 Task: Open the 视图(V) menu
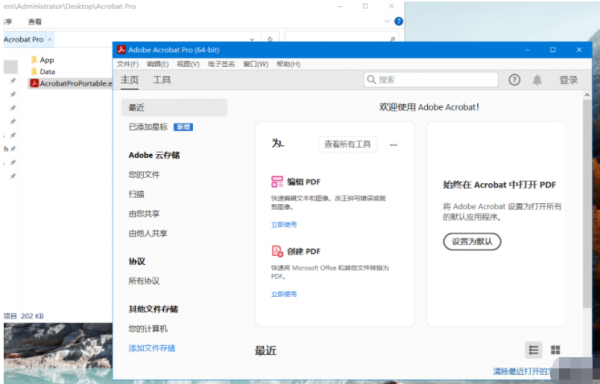click(188, 64)
